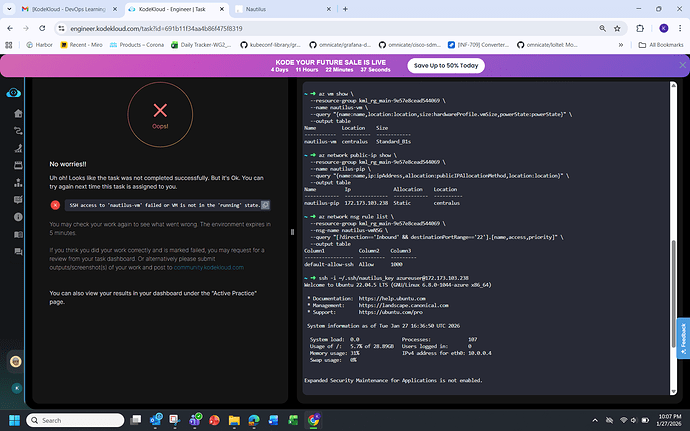The width and height of the screenshot is (690, 431).
Task: Open the documentation book icon
Action: point(18,234)
